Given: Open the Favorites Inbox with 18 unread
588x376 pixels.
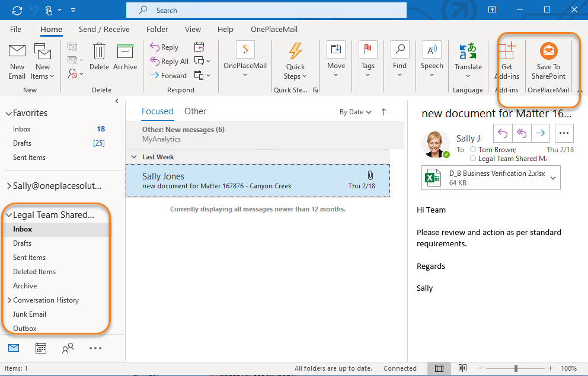Looking at the screenshot, I should [x=58, y=129].
